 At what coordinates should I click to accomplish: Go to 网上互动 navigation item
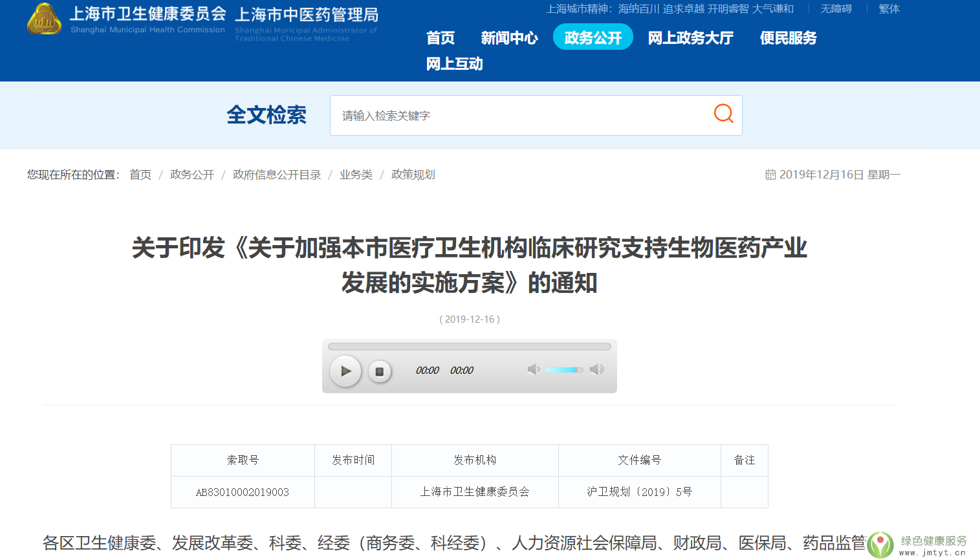pos(454,64)
